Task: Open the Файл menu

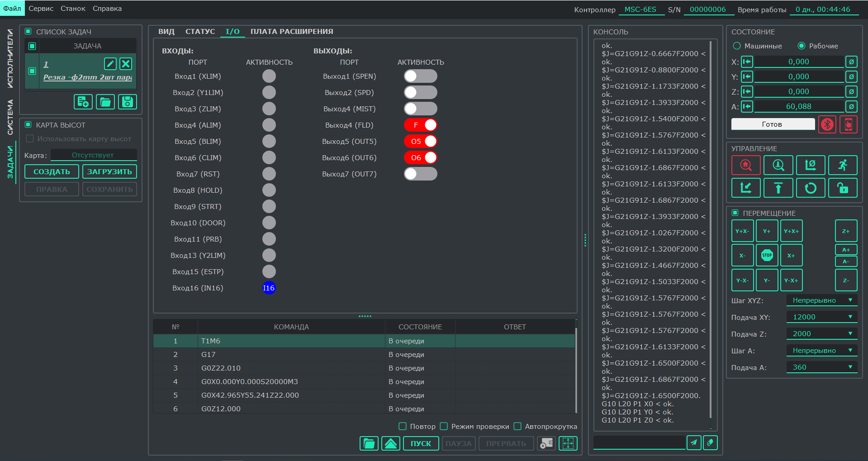Action: pos(12,8)
